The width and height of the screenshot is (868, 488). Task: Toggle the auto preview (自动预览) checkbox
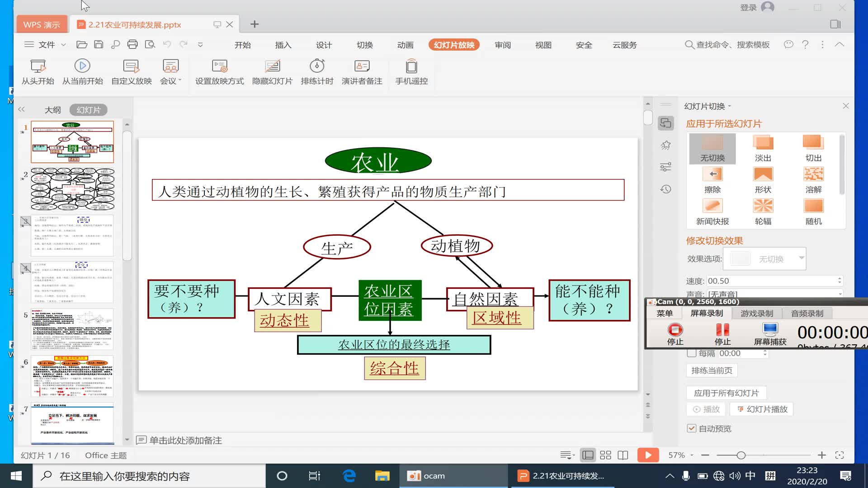pyautogui.click(x=692, y=428)
